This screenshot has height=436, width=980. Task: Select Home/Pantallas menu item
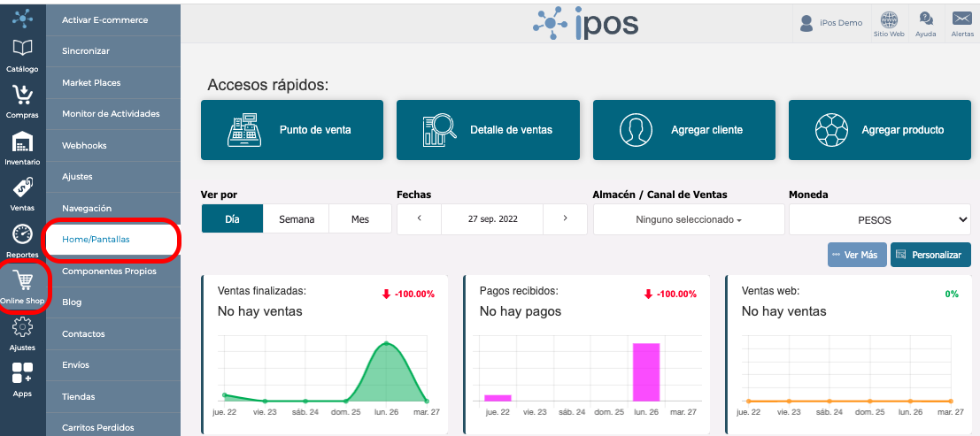click(113, 240)
